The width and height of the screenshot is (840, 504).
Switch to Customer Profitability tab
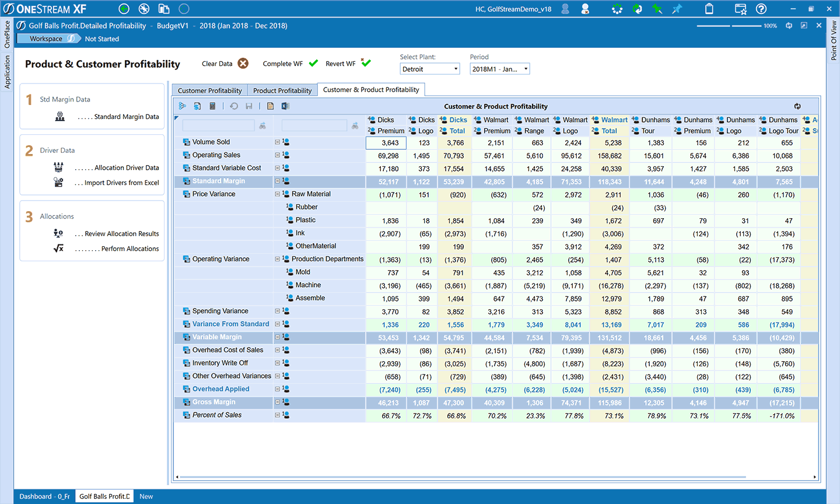point(209,90)
